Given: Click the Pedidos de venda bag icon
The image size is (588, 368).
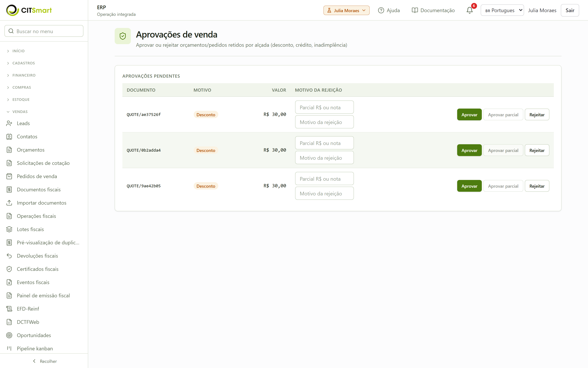Looking at the screenshot, I should pos(9,176).
